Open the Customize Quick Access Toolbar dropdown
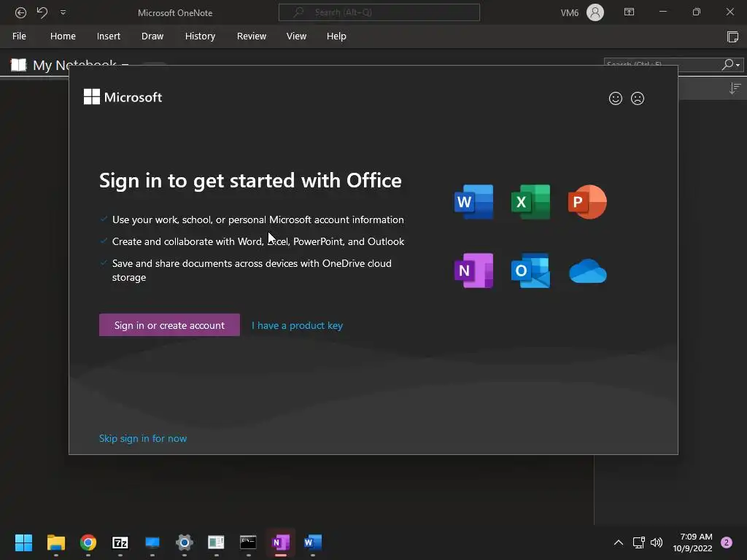 coord(63,13)
